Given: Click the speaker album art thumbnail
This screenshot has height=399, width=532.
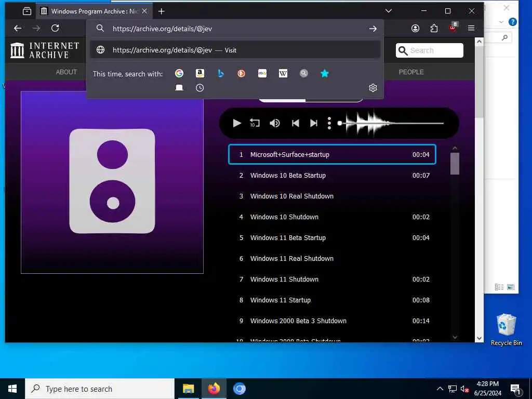Looking at the screenshot, I should 112,182.
